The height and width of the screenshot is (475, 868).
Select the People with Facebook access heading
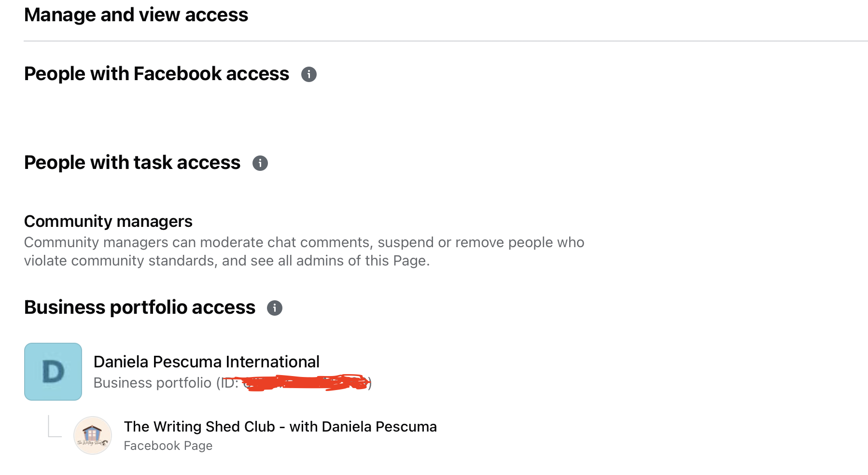pyautogui.click(x=156, y=74)
